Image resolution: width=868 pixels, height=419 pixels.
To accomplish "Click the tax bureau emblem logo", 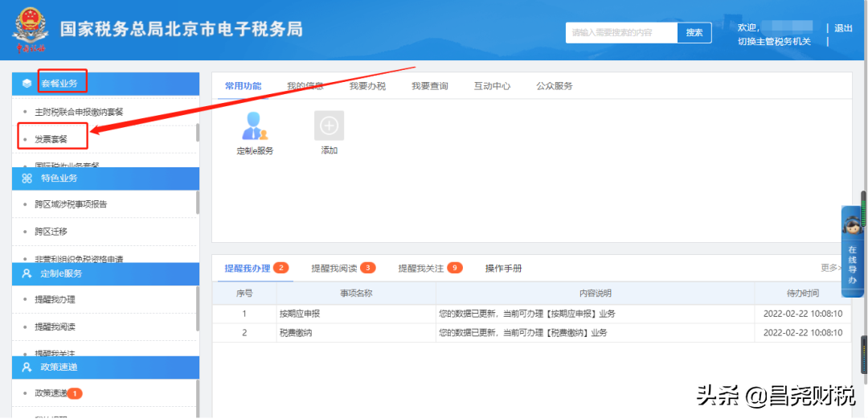I will click(x=30, y=31).
